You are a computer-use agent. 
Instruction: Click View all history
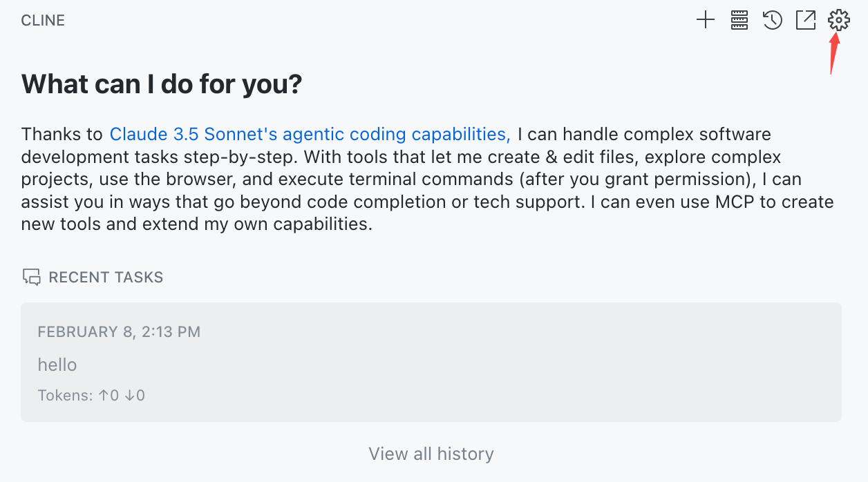(x=431, y=454)
